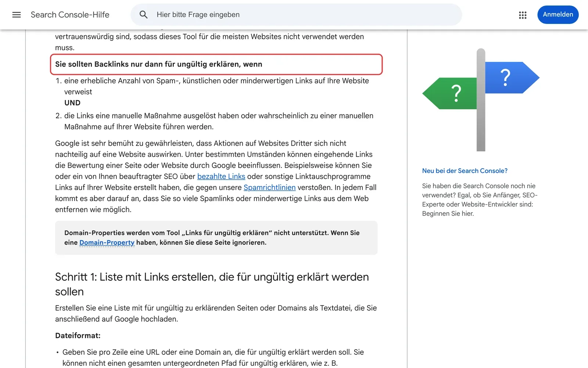Click the search magnifier icon

coord(144,15)
